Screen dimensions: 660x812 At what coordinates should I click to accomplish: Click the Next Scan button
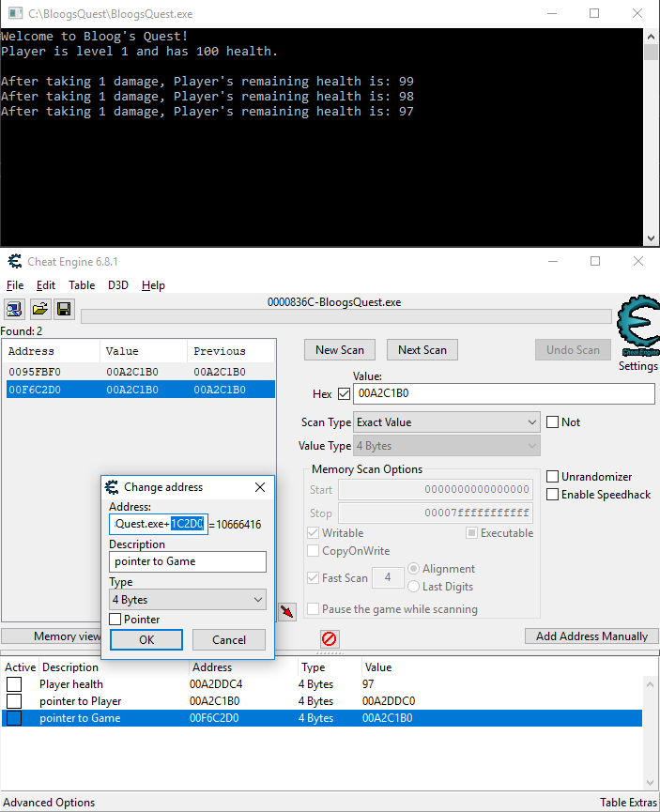click(x=422, y=350)
